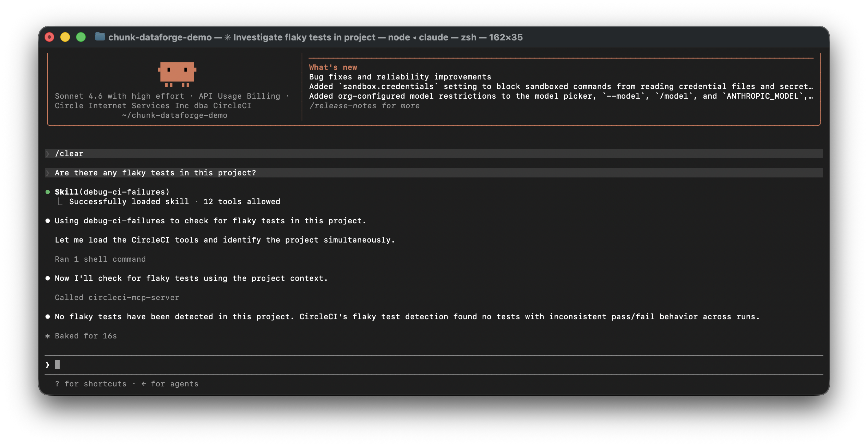Click "Now I'll check for flaky tests" line
868x446 pixels.
pos(191,278)
